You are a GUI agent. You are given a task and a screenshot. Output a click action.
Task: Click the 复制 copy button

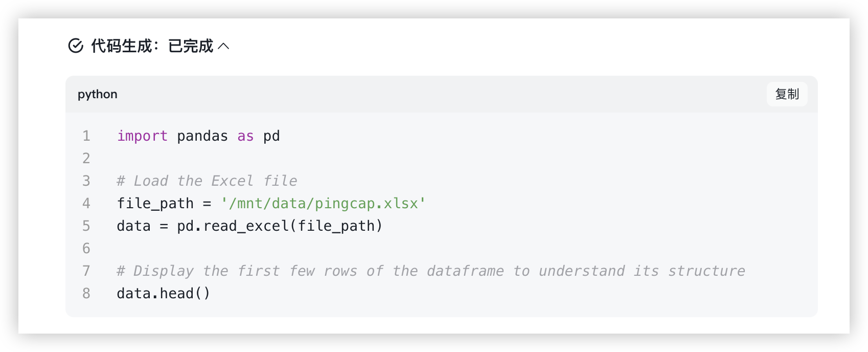787,94
